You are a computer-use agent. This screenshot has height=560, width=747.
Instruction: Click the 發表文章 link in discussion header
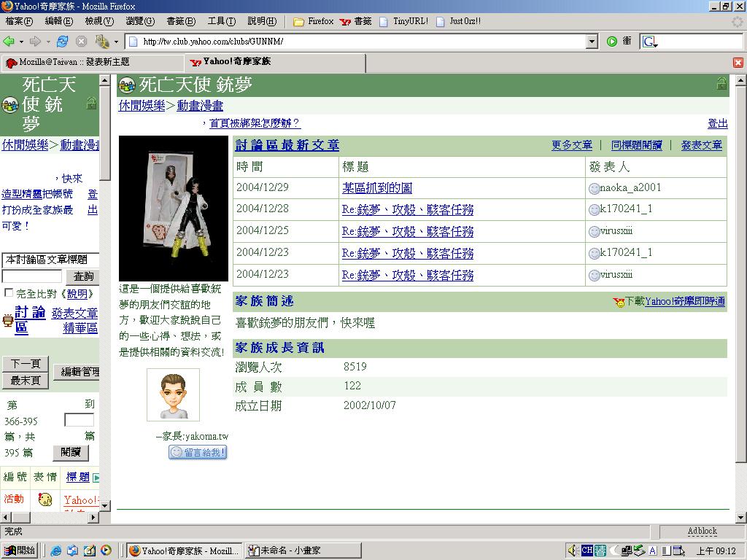coord(701,146)
